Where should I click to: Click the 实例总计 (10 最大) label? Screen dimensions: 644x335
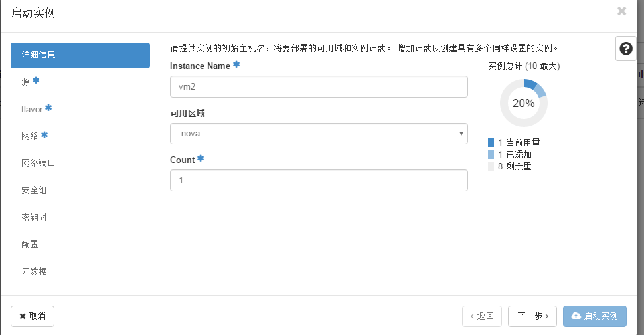click(524, 66)
